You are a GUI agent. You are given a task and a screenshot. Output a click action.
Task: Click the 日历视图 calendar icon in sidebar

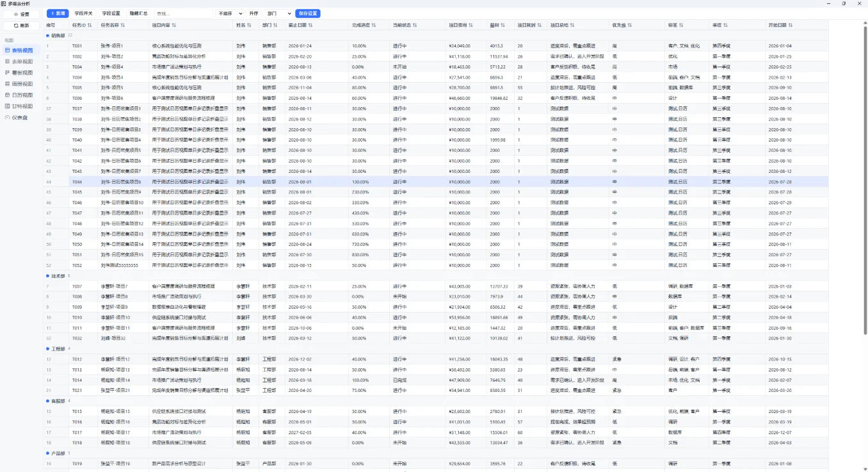coord(7,95)
